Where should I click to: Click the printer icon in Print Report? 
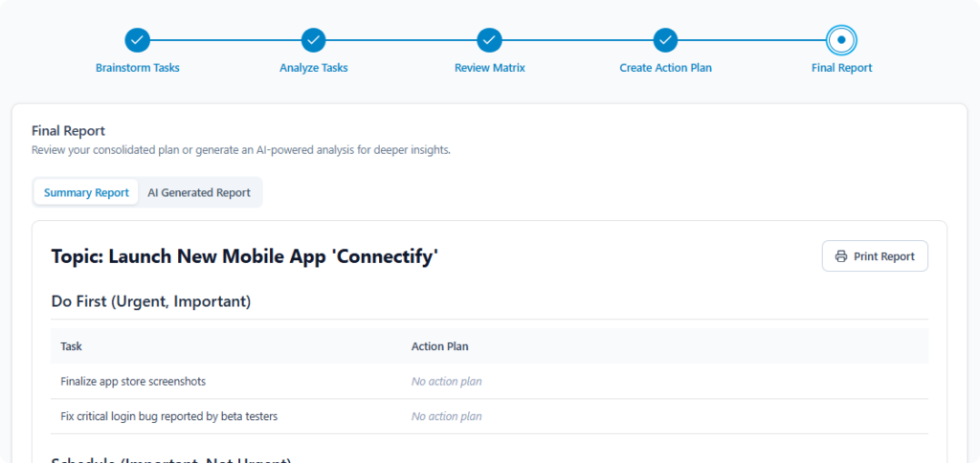click(x=841, y=256)
